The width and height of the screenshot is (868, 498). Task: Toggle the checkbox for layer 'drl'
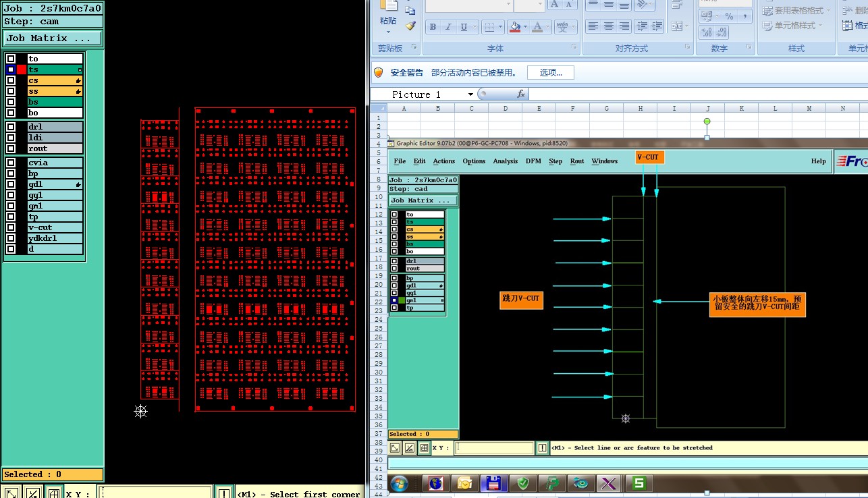(11, 127)
